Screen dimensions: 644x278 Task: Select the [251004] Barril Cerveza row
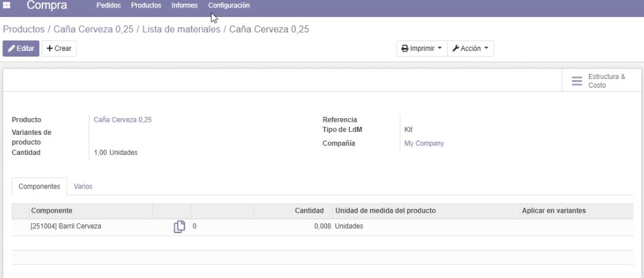tap(323, 226)
